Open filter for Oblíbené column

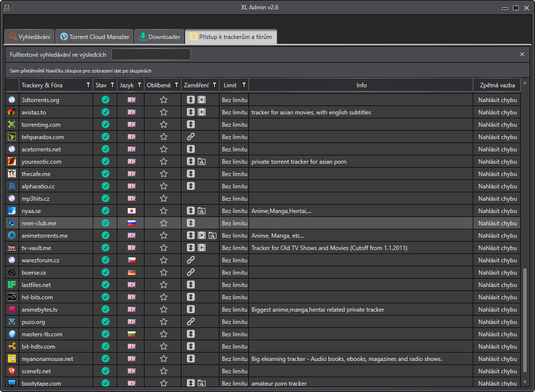click(x=177, y=85)
